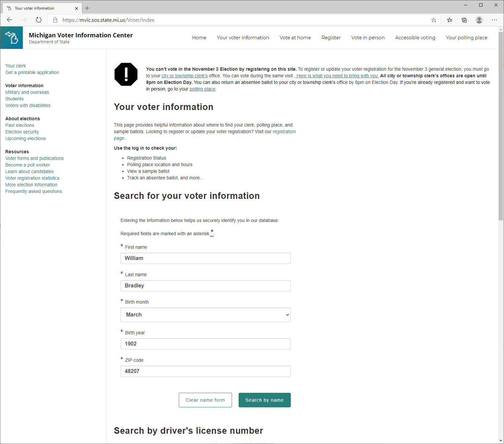Click the ZIP code input field
Viewport: 504px width, 444px height.
(206, 371)
